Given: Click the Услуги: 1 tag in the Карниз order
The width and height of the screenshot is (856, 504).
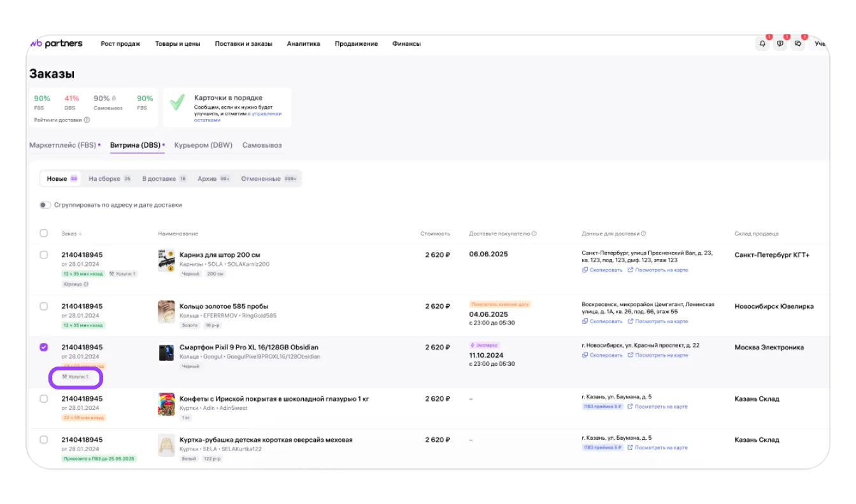Looking at the screenshot, I should point(122,274).
